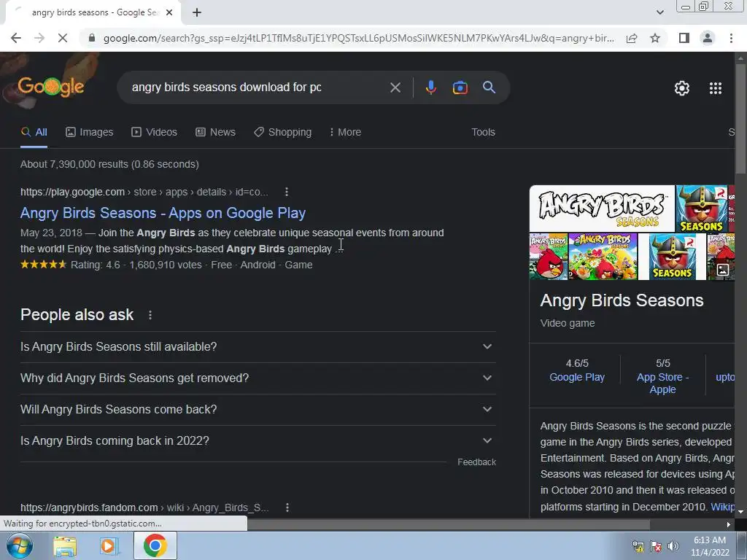Expand 'Is Angry Birds Seasons still available?'

click(x=258, y=346)
